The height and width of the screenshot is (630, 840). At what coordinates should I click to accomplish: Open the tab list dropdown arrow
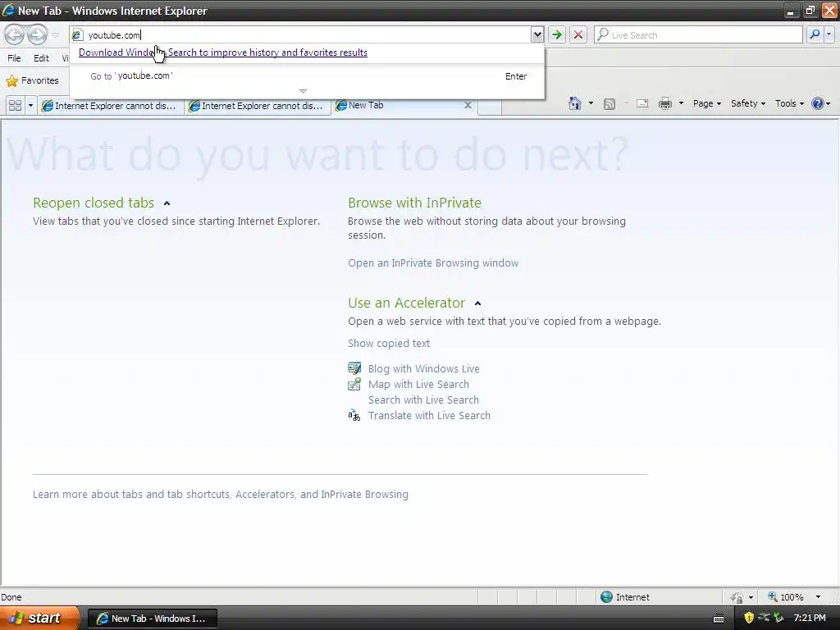pos(30,106)
